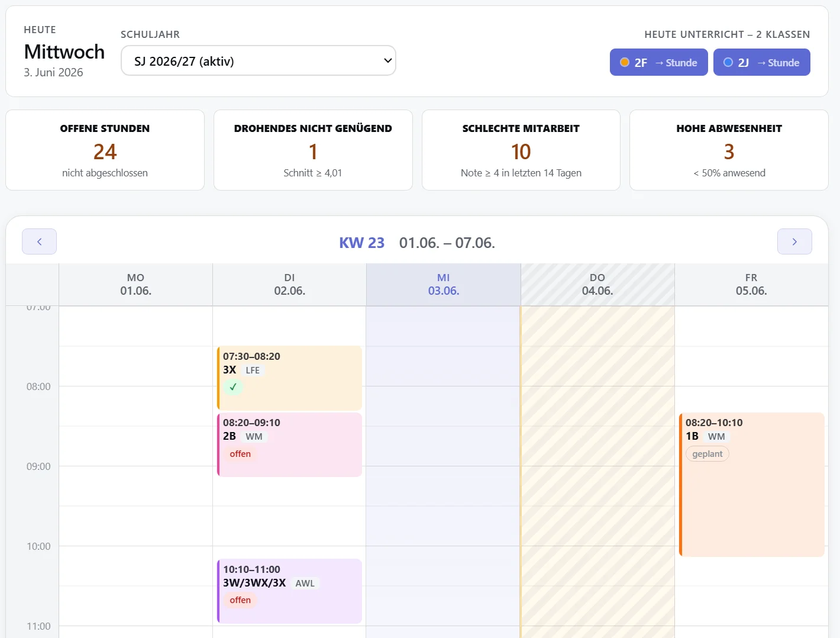Open 2F Stunde for today
This screenshot has width=840, height=638.
point(658,62)
